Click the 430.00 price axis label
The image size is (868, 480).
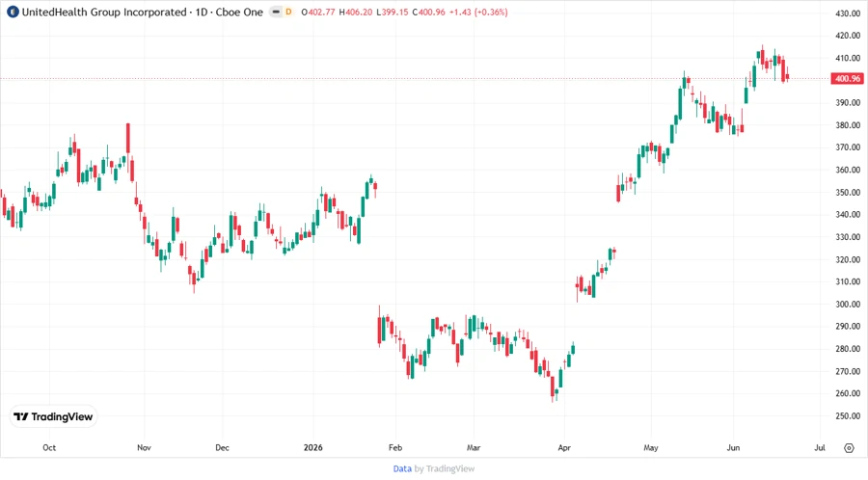[848, 13]
